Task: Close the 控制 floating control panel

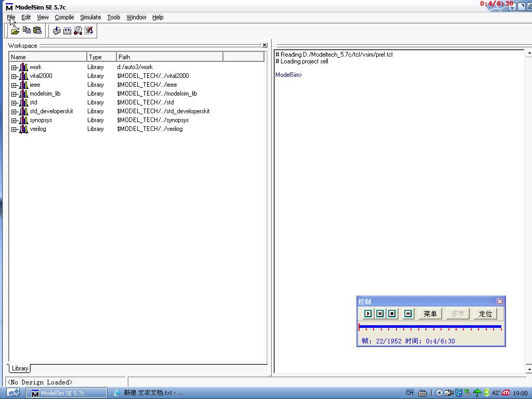Action: pyautogui.click(x=500, y=301)
